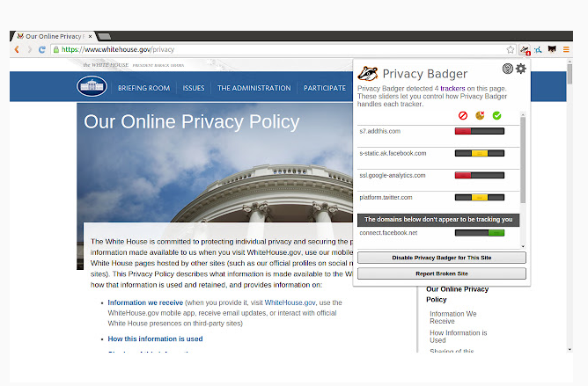588x386 pixels.
Task: Click the blue extension icon beside Privacy Badger
Action: tap(538, 49)
